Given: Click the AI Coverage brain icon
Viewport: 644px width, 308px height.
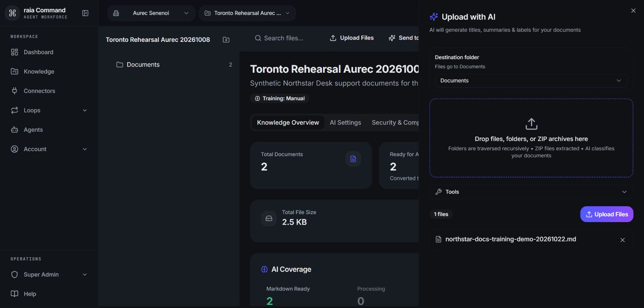Looking at the screenshot, I should pos(264,269).
